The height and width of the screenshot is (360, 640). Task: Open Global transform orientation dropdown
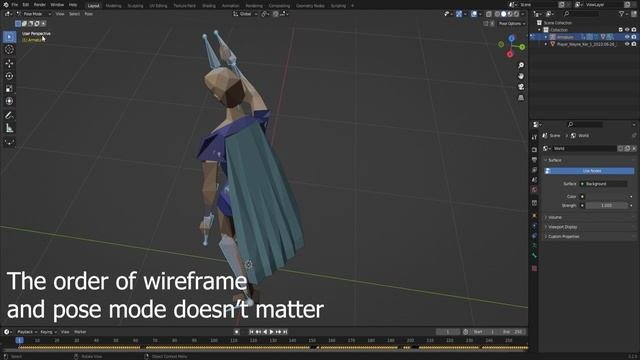coord(245,14)
